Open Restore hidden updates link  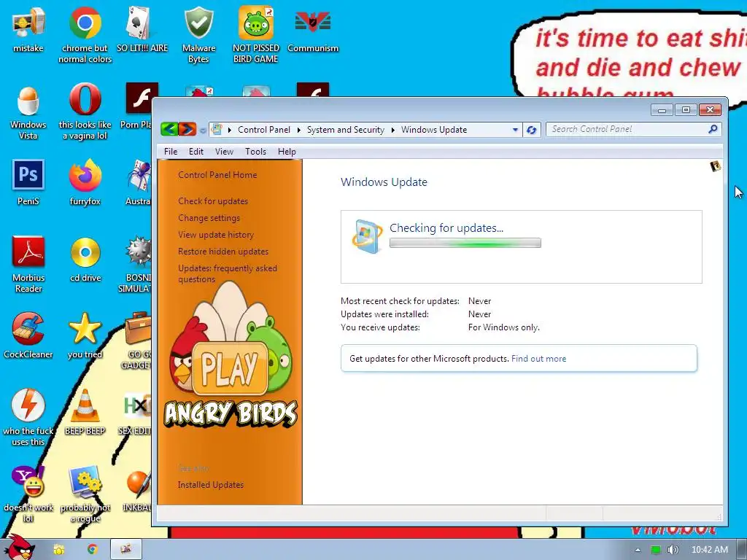(223, 251)
